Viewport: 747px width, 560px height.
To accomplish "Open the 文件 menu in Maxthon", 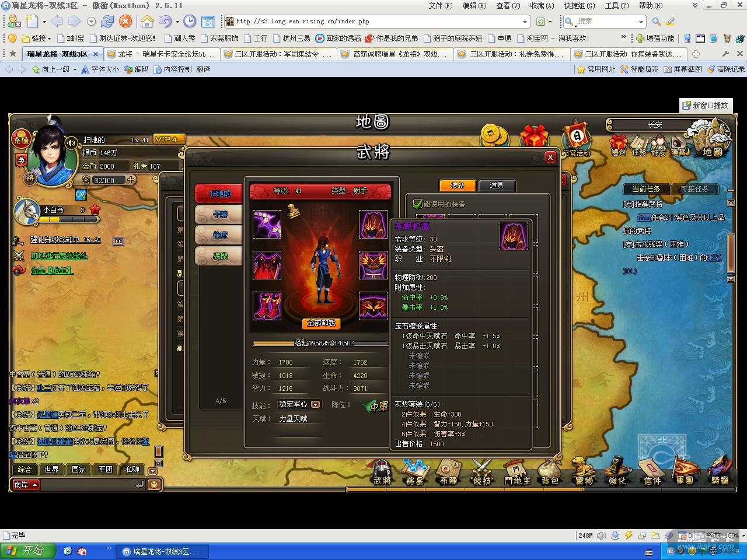I will click(440, 5).
